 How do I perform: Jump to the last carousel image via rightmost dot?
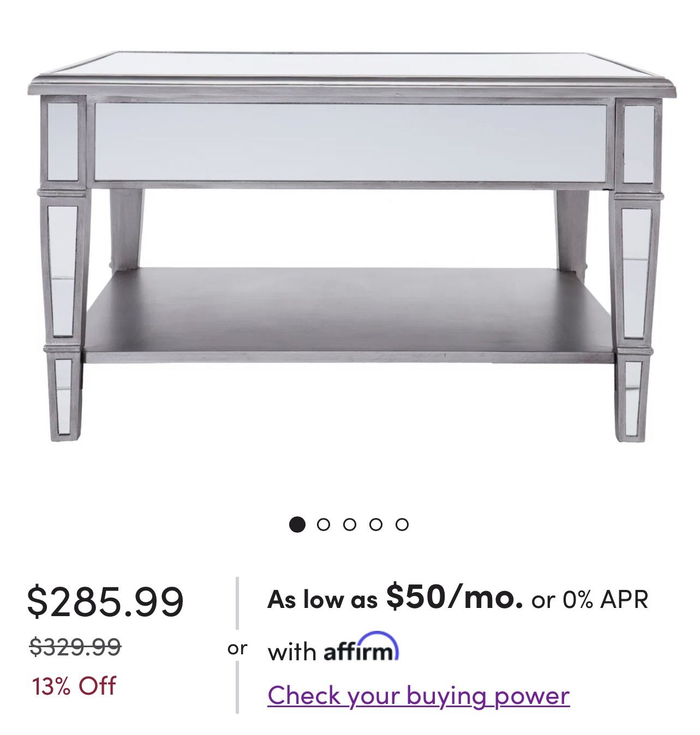point(403,525)
